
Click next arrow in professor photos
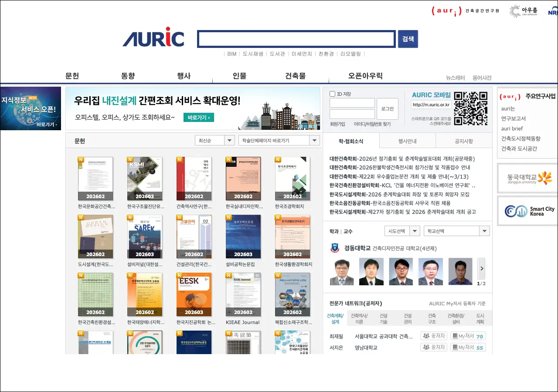tap(481, 269)
